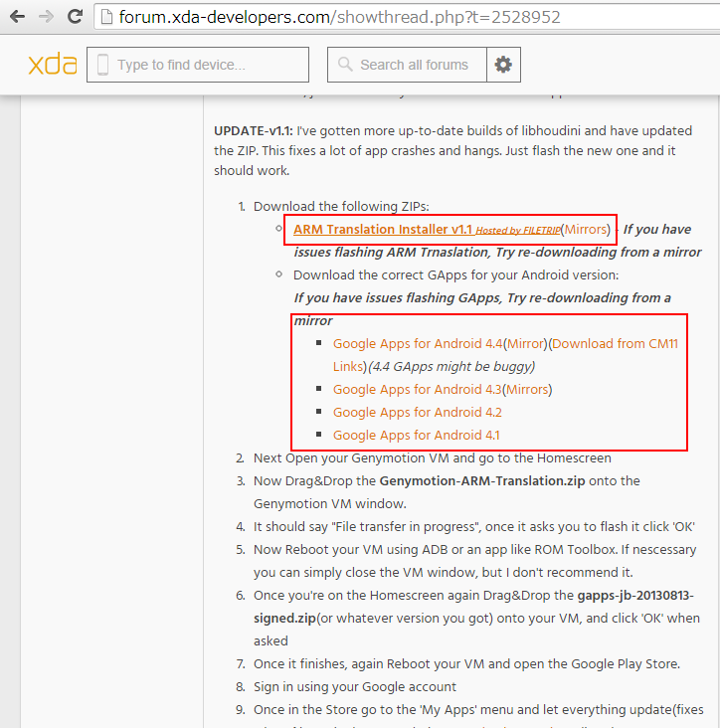Click the page document icon in address bar
This screenshot has height=728, width=720.
coord(106,17)
